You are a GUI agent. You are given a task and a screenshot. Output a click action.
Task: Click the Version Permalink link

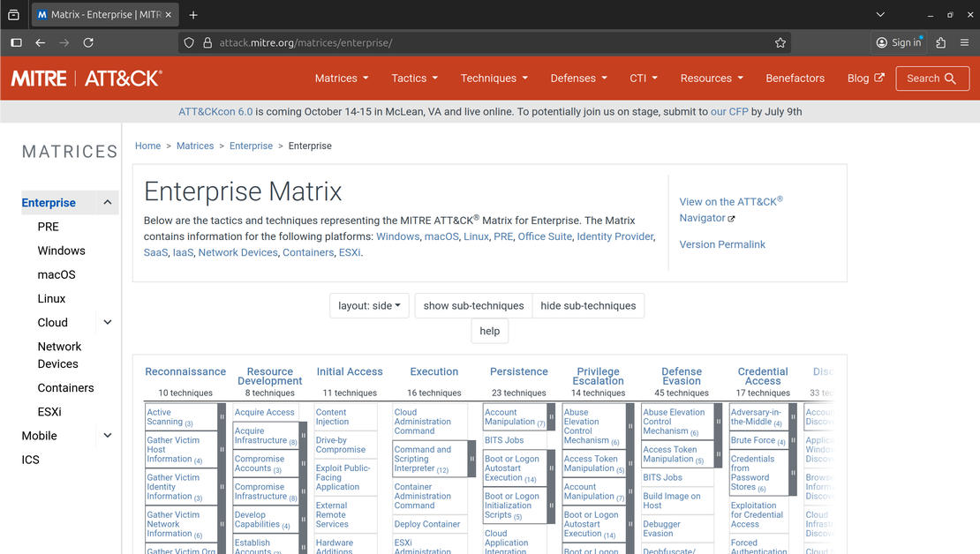721,244
